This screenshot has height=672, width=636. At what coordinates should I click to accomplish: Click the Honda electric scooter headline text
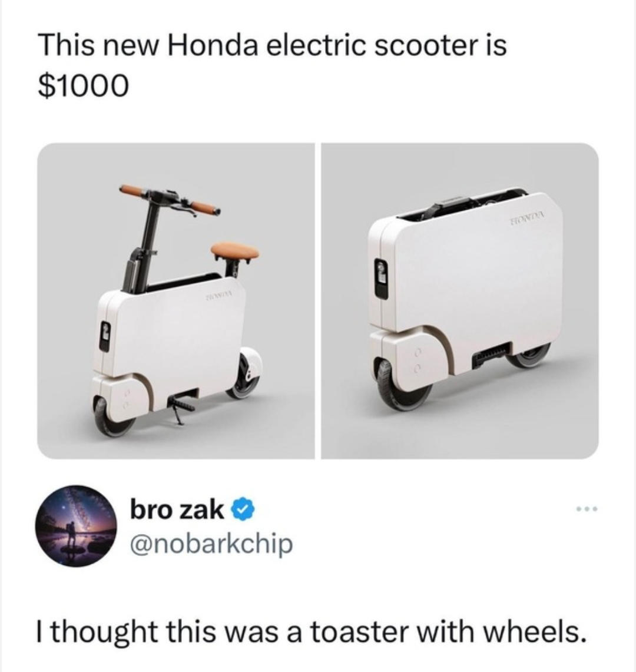273,45
